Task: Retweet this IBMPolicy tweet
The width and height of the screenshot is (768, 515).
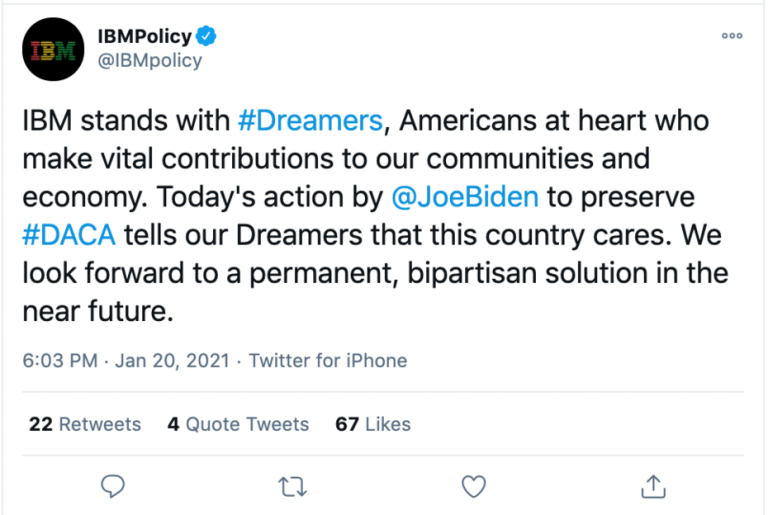Action: pos(293,486)
